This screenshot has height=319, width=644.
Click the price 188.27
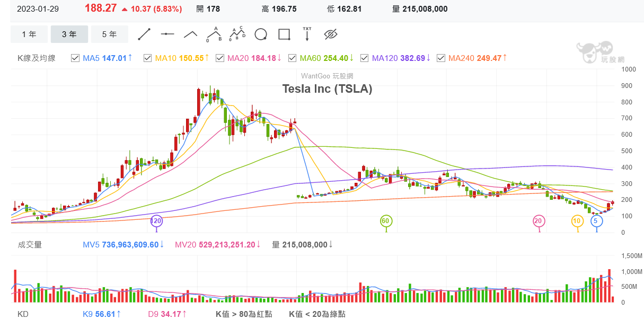pyautogui.click(x=101, y=8)
